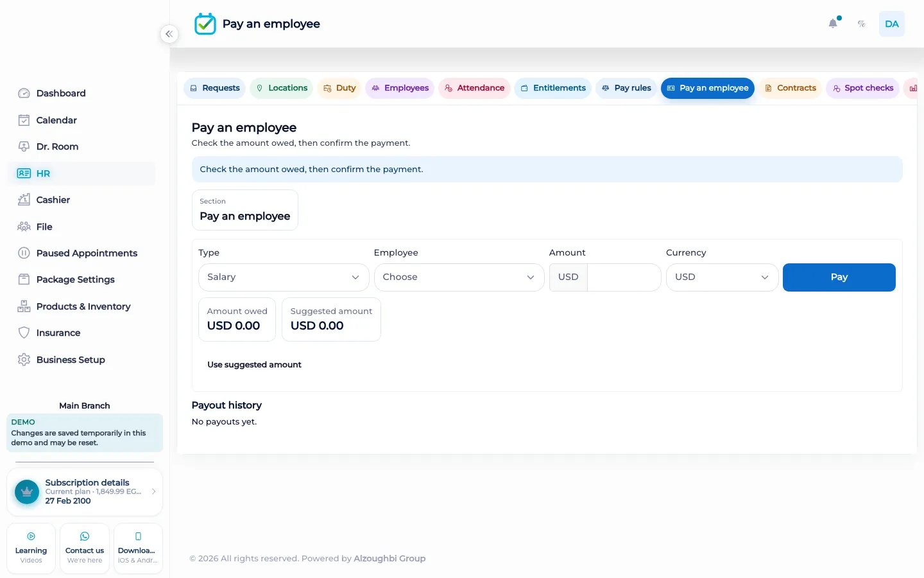
Task: Open the Spot checks tab
Action: 862,88
